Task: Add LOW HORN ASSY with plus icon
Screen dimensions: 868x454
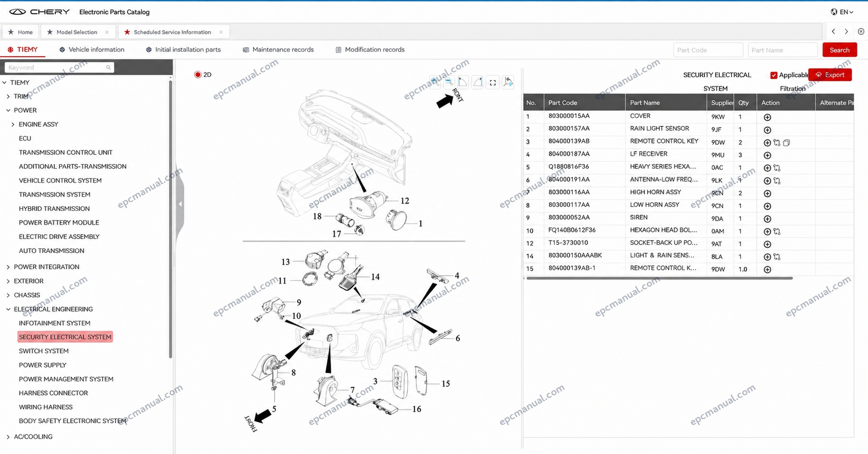Action: (767, 206)
